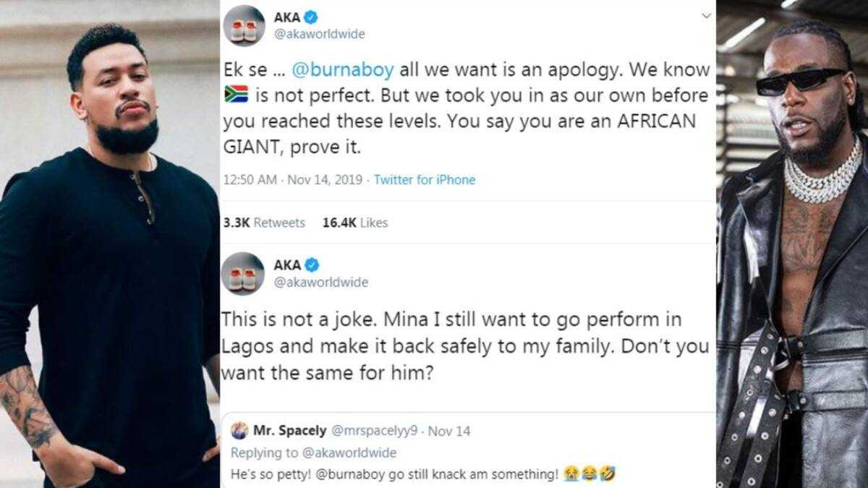Click the sneakers avatar image of AKA's account
The image size is (868, 488).
click(246, 22)
